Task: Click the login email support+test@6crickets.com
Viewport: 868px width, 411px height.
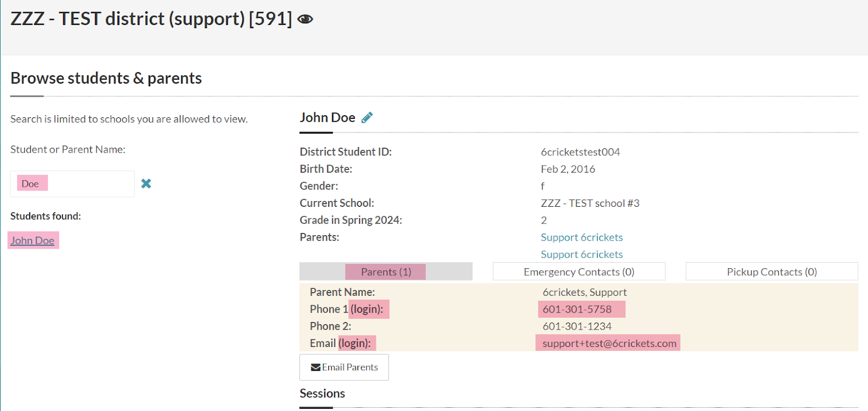Action: [609, 343]
